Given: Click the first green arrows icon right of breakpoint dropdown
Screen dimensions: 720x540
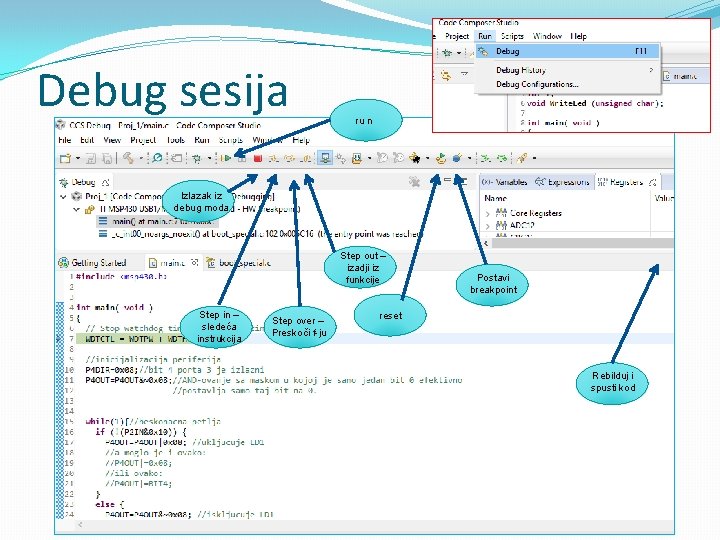Looking at the screenshot, I should tap(485, 158).
